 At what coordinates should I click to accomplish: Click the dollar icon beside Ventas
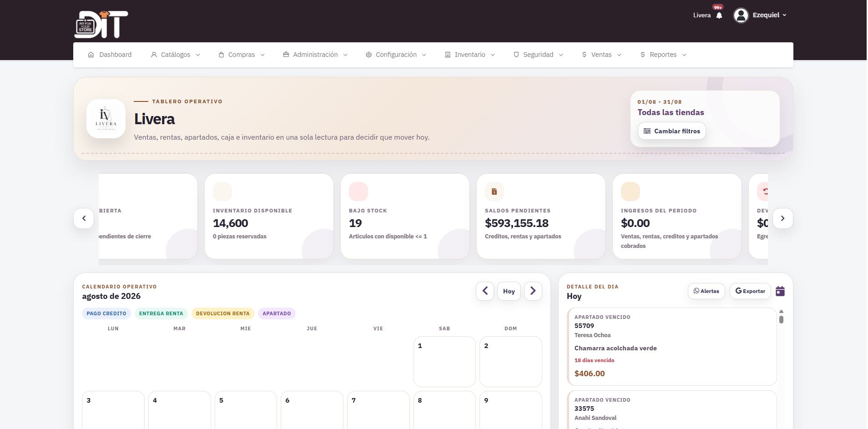(584, 55)
